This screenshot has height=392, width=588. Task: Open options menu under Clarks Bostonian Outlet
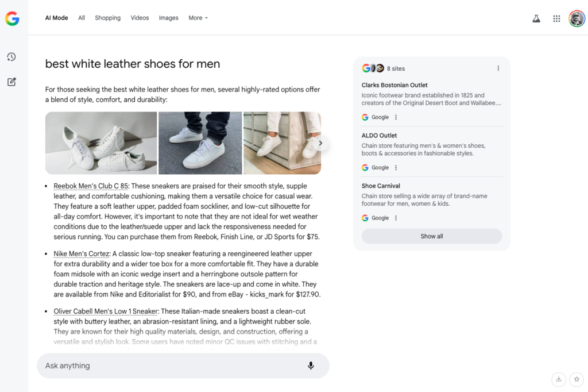tap(396, 117)
